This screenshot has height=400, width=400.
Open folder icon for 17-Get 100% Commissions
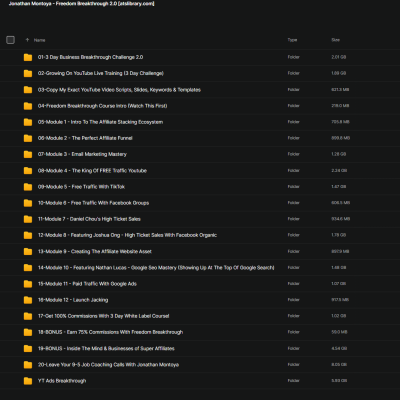(x=28, y=316)
